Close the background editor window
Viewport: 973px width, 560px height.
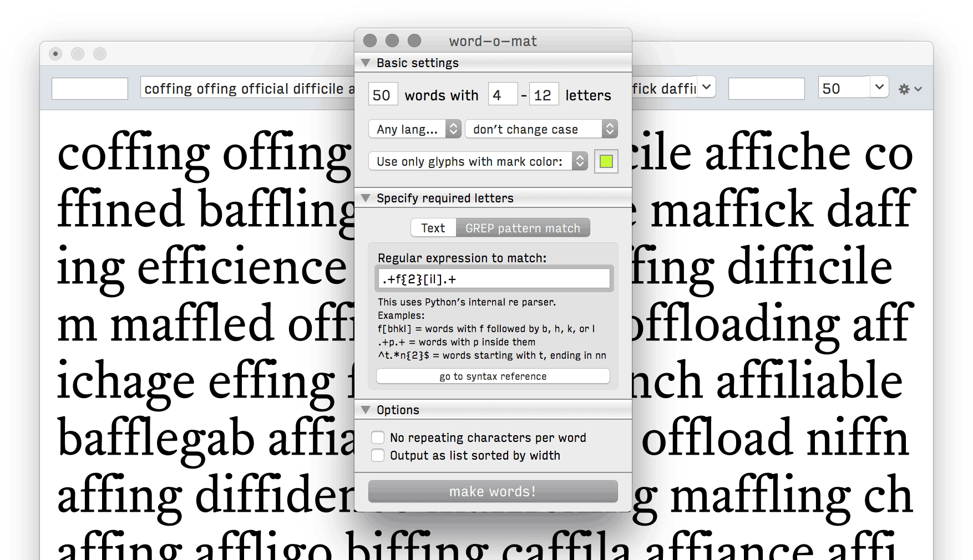click(x=55, y=54)
